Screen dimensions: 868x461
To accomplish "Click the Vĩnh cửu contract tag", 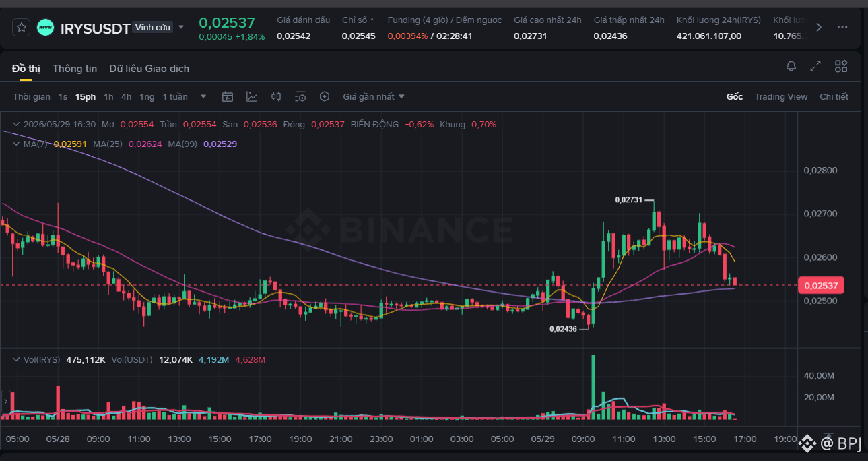I will tap(153, 28).
